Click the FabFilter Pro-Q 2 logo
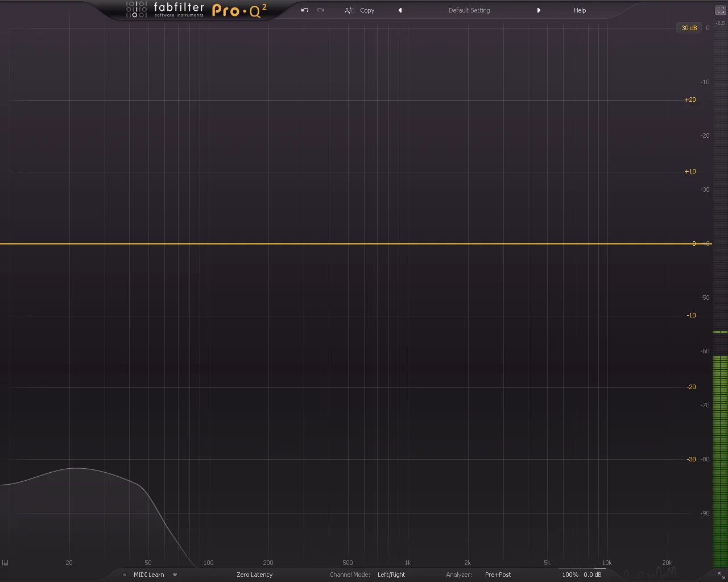 196,10
